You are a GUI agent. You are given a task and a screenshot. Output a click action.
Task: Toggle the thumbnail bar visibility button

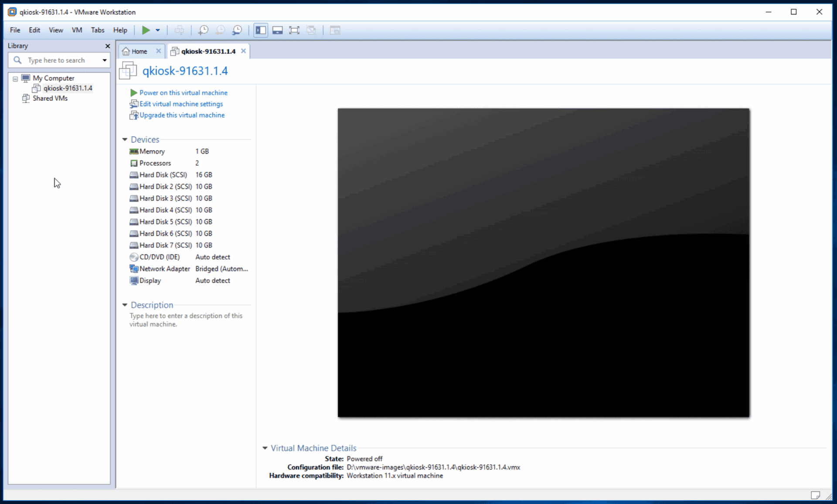(x=278, y=30)
